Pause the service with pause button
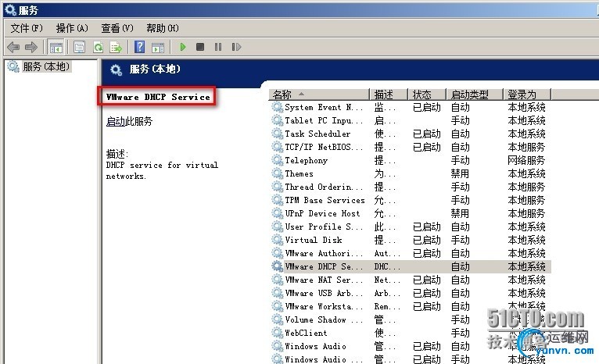Image resolution: width=599 pixels, height=364 pixels. [217, 47]
